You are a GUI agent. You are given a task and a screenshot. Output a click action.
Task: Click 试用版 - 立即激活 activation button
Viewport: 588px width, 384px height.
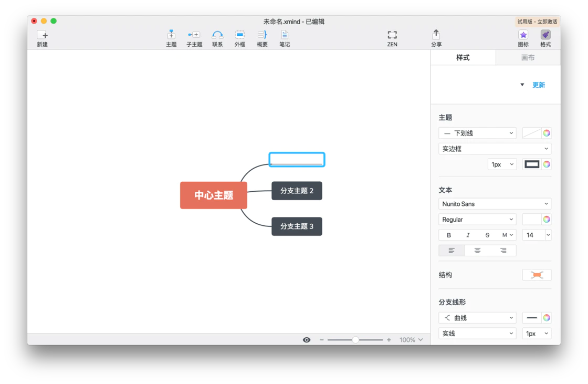(x=537, y=22)
